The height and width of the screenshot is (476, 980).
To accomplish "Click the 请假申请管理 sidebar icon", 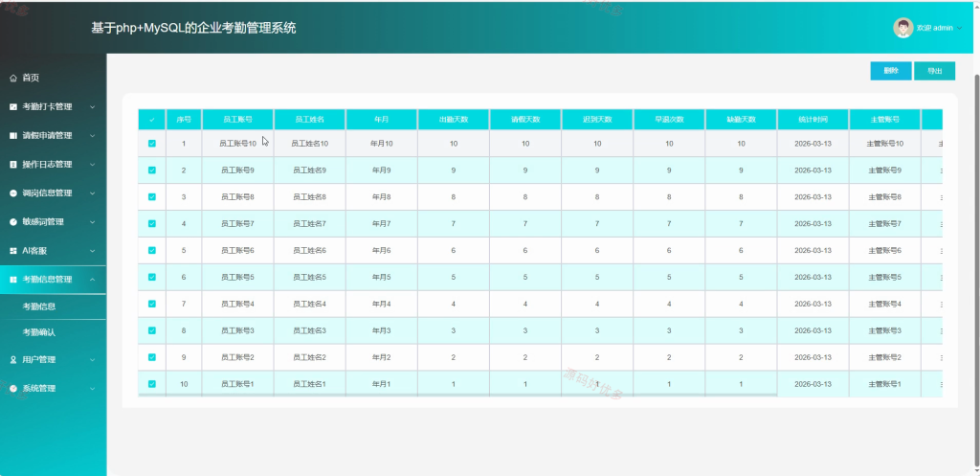I will pyautogui.click(x=13, y=136).
